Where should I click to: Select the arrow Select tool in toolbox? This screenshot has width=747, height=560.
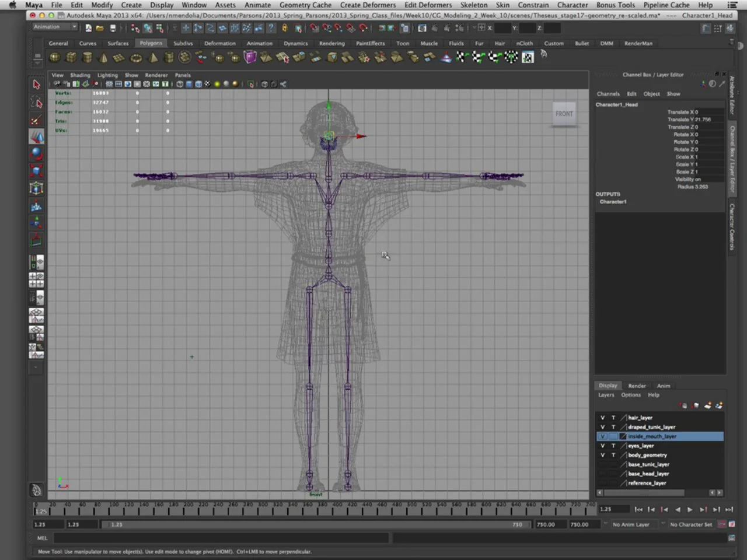point(36,85)
